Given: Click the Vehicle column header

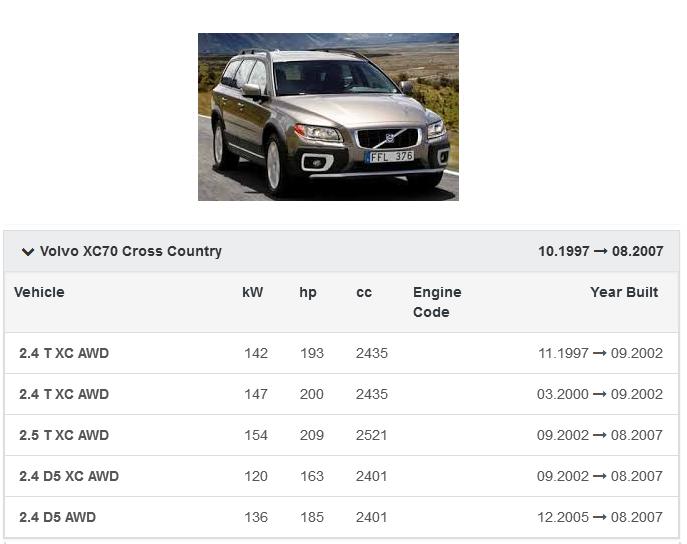Looking at the screenshot, I should coord(39,292).
